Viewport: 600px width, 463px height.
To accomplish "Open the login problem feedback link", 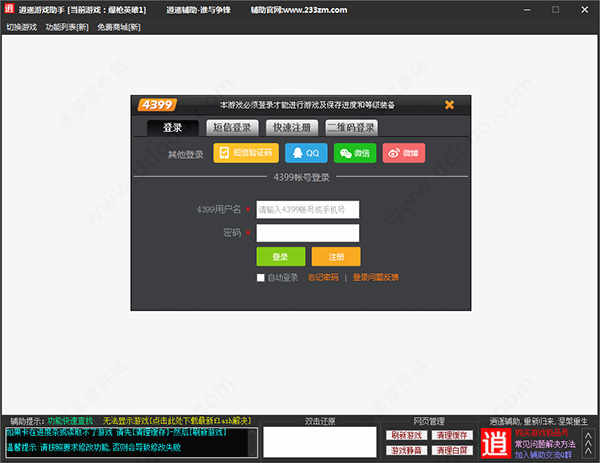I will click(376, 277).
